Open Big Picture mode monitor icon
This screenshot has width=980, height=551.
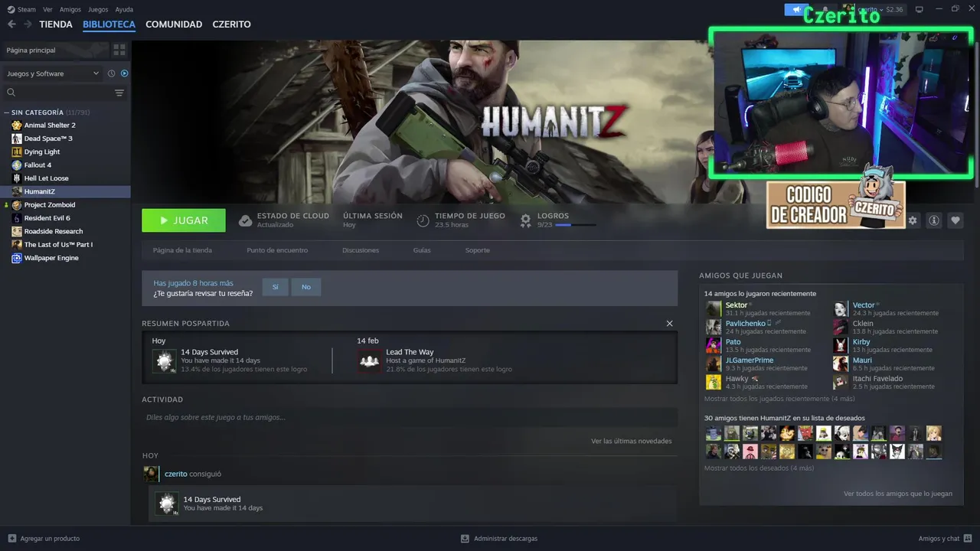click(920, 9)
